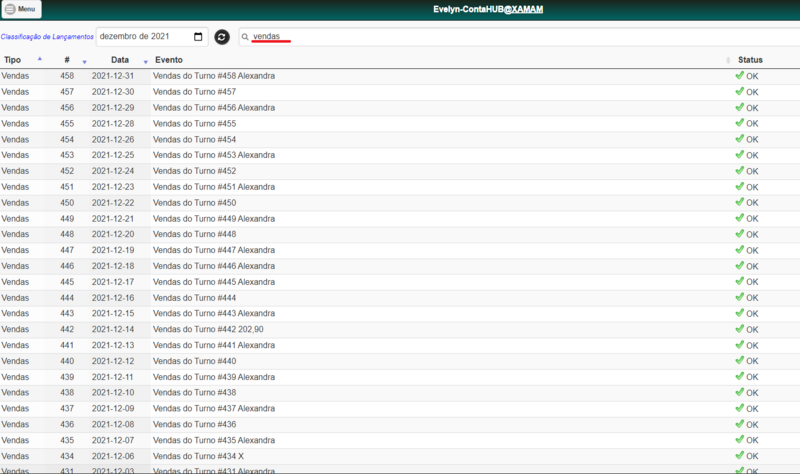Select 'Vendas do Turno #458 Alexandra' event
Screen dimensions: 800x474
(214, 76)
